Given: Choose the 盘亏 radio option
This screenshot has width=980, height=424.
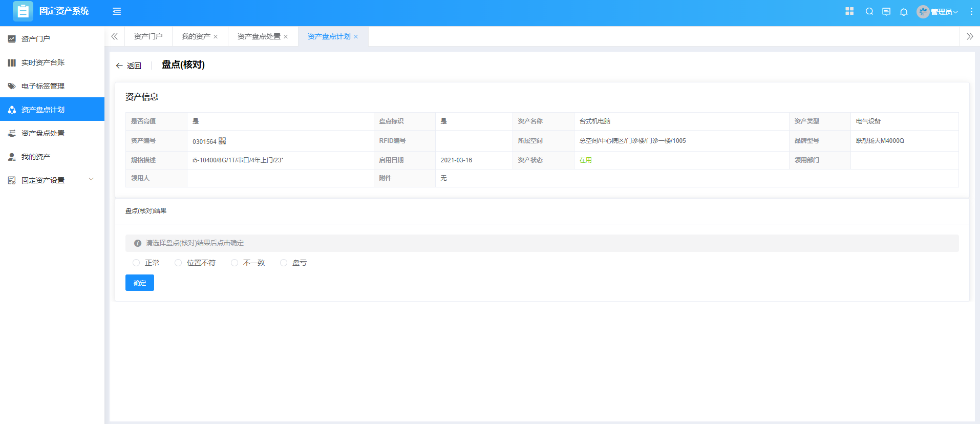Looking at the screenshot, I should 284,263.
